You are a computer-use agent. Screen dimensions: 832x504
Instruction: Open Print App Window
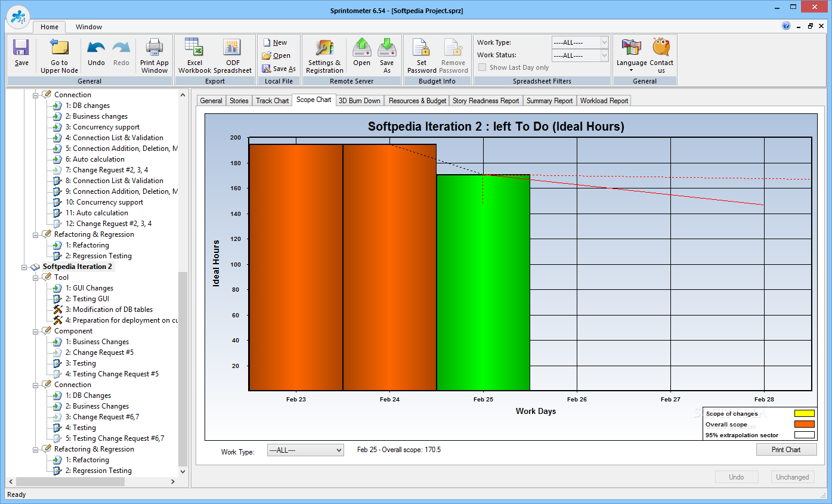[x=154, y=56]
